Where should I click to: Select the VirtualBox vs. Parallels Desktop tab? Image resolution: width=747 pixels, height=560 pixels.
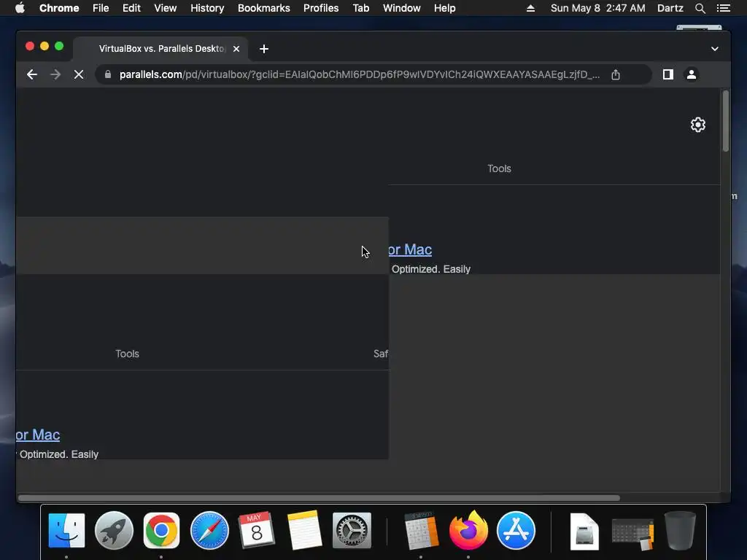(161, 49)
